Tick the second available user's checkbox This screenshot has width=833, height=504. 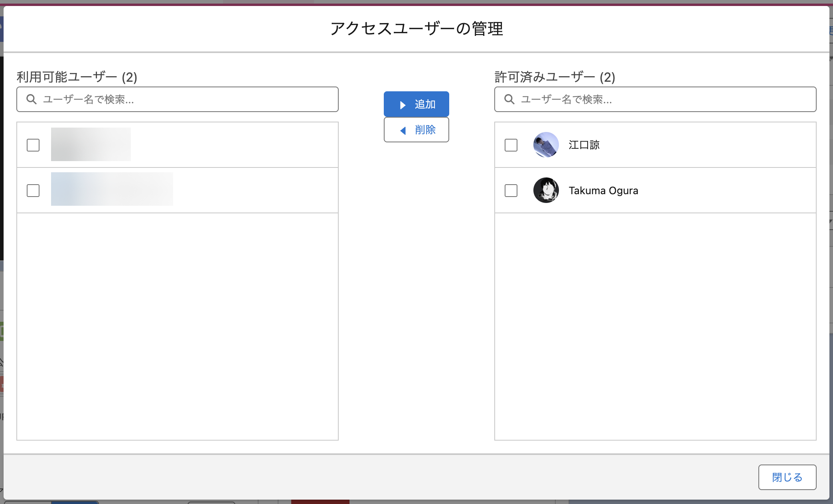33,191
